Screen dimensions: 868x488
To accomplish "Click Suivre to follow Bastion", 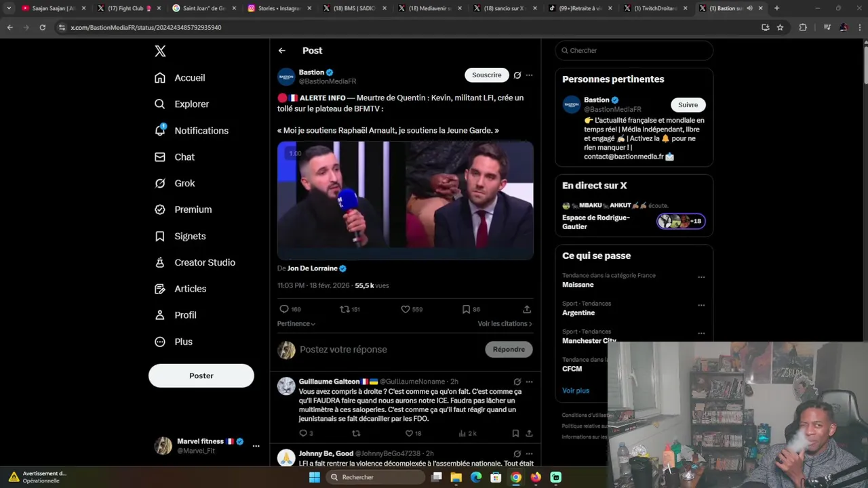I will tap(688, 105).
